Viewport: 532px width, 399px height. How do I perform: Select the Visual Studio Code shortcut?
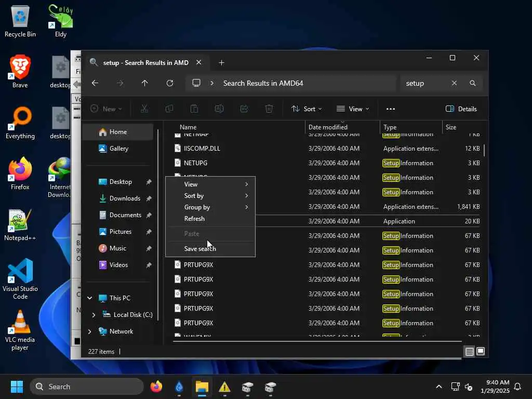tap(20, 279)
